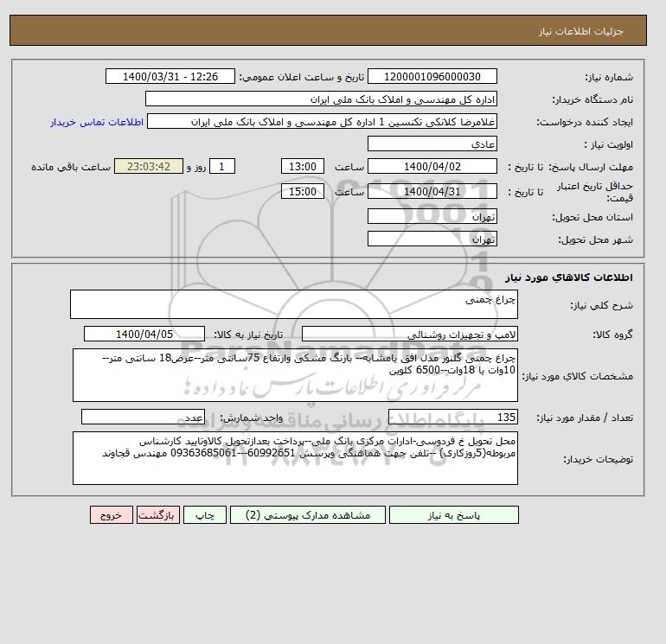Click the بازگشت back button
Image resolution: width=666 pixels, height=644 pixels.
[x=158, y=515]
